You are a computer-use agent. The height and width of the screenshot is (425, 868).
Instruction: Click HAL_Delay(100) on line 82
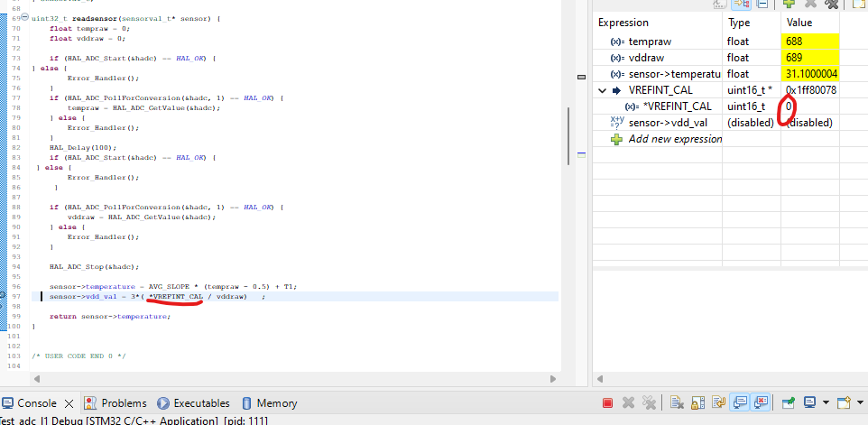point(83,148)
